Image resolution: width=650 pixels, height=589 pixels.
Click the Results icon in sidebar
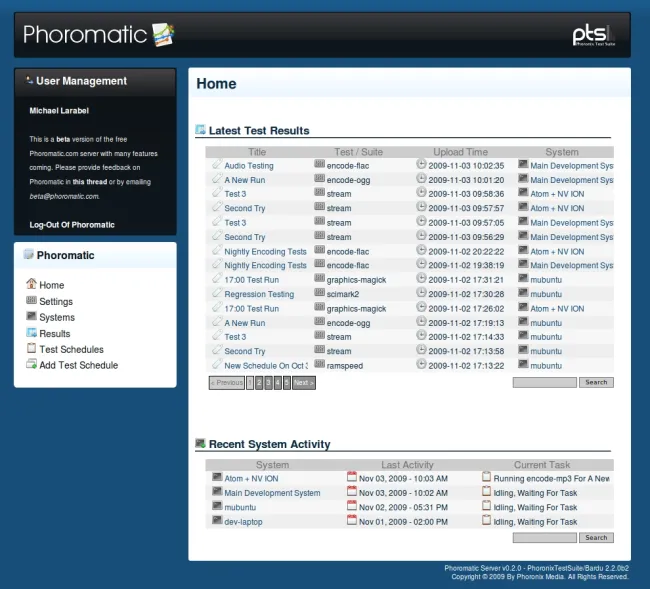click(x=31, y=333)
